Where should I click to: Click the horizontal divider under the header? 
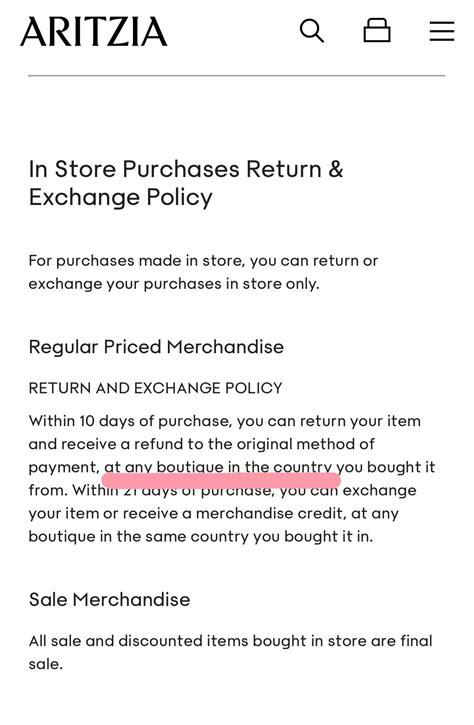point(237,75)
